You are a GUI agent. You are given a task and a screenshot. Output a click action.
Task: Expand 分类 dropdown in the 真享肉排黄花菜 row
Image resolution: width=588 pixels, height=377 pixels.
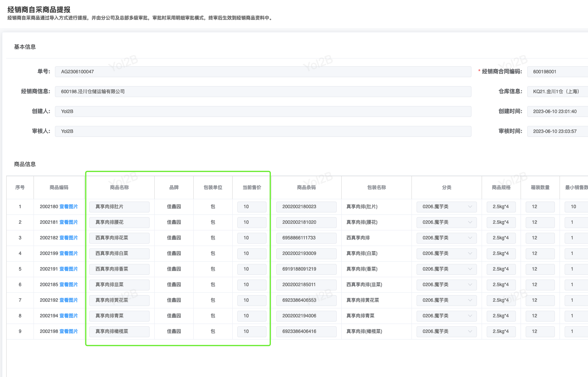tap(447, 300)
